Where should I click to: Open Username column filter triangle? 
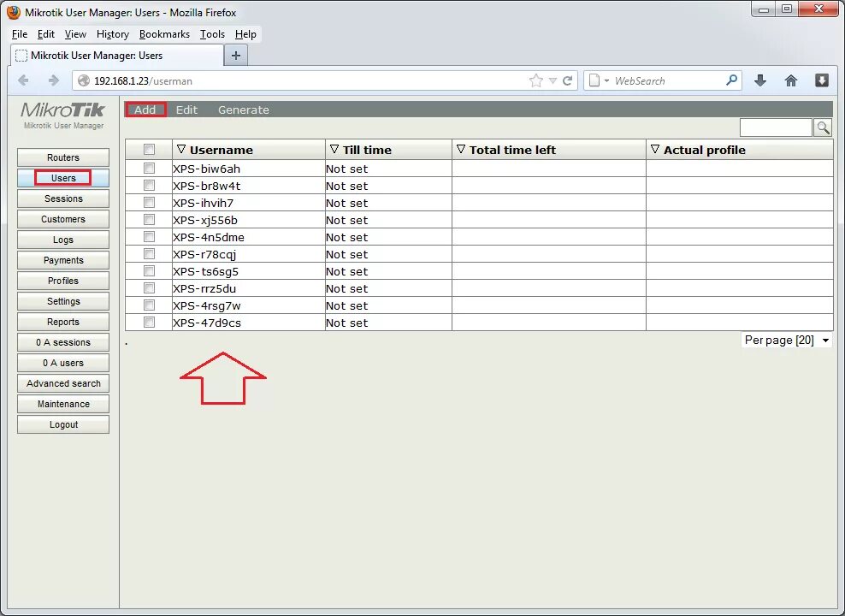(181, 149)
